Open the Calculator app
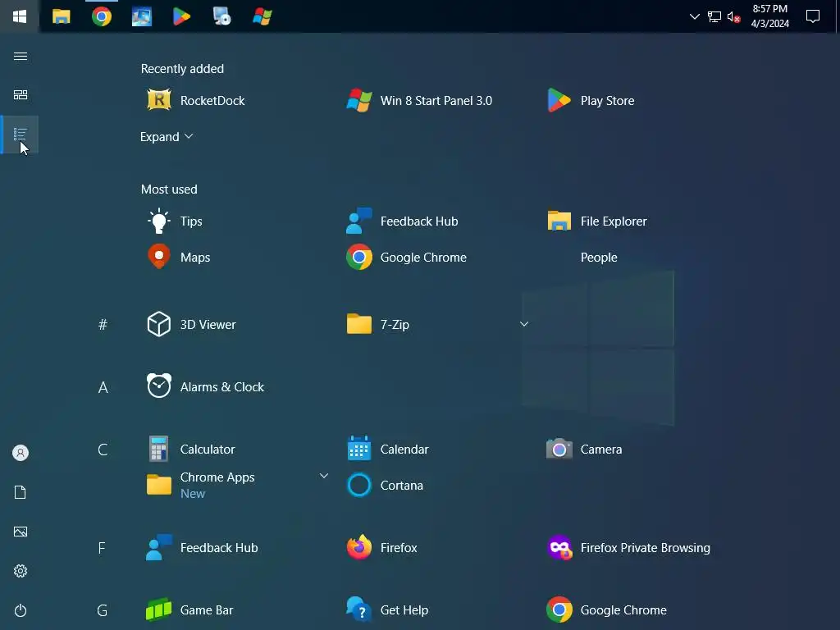The width and height of the screenshot is (840, 630). (x=191, y=449)
